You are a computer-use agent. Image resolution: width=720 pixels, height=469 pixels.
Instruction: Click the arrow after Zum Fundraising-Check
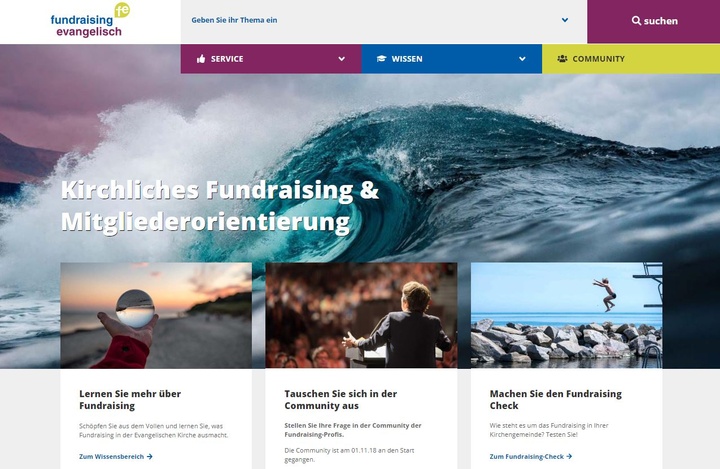[x=569, y=457]
